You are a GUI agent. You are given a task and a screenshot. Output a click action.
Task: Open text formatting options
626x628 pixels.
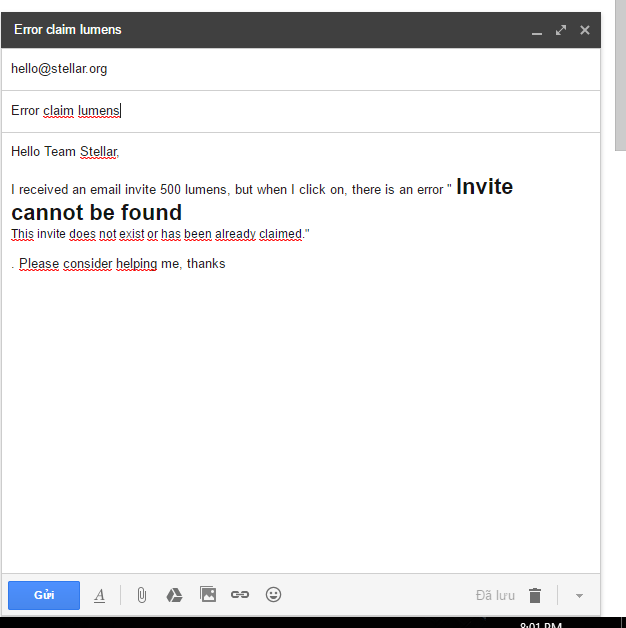[100, 595]
